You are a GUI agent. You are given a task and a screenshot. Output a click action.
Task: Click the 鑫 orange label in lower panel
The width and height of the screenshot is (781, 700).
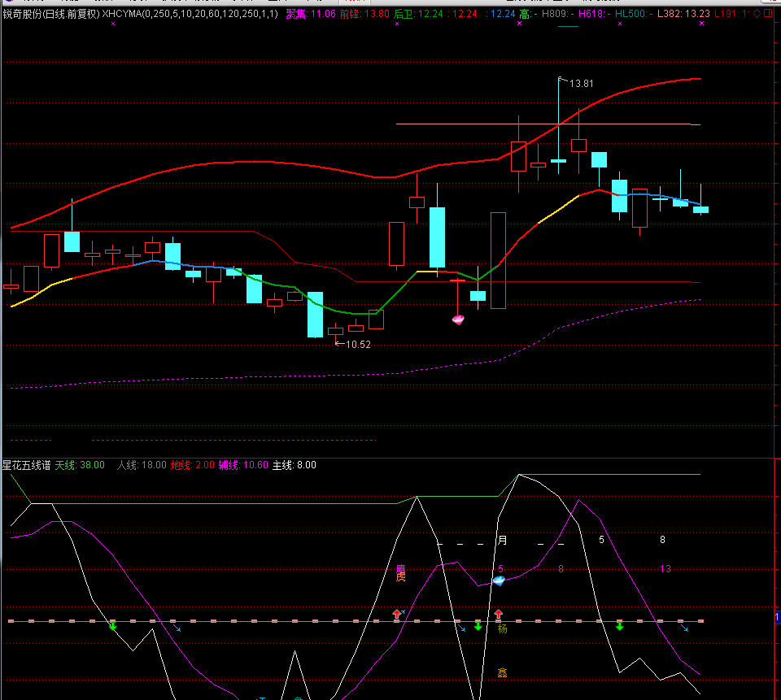(x=502, y=673)
